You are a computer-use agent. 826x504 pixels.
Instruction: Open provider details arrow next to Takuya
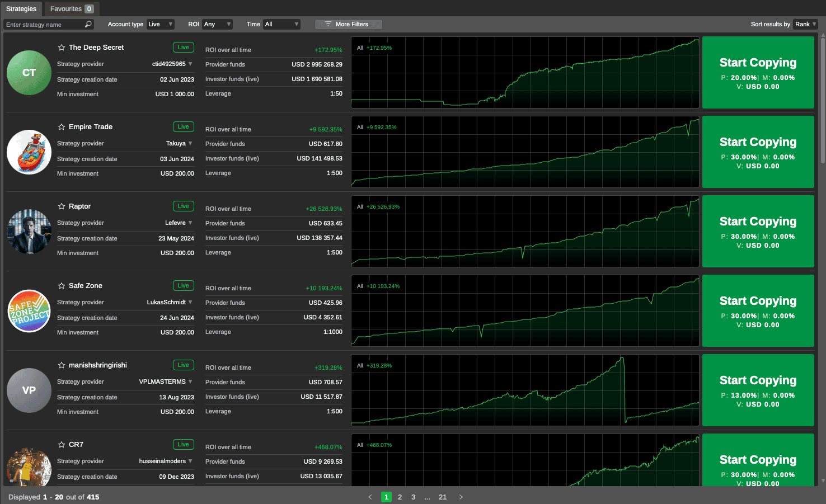[191, 143]
